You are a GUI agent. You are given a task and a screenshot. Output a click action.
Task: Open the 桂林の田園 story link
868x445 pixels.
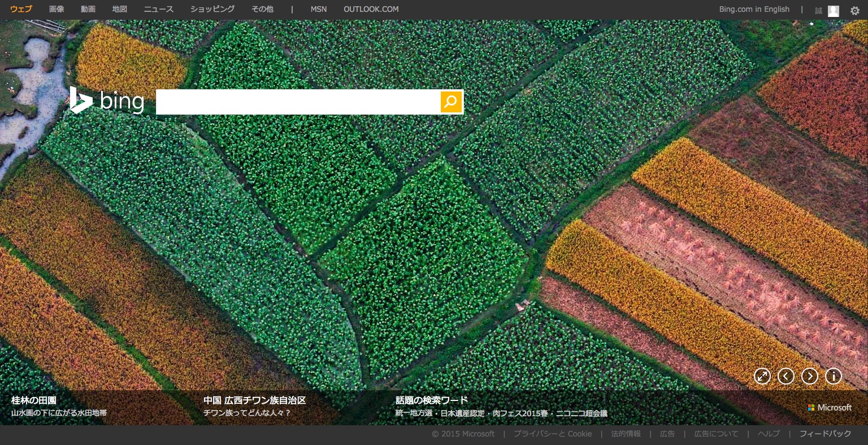click(34, 400)
